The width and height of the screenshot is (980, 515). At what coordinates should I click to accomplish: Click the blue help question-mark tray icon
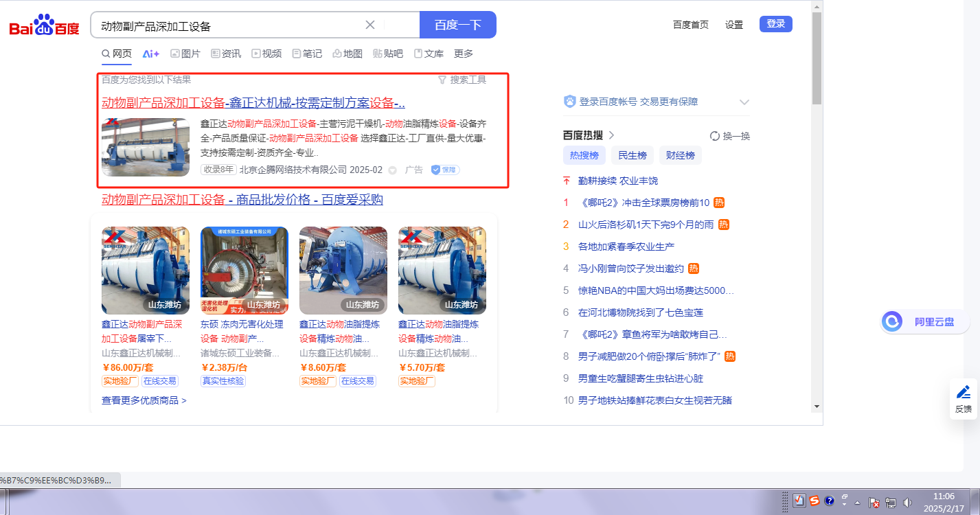[x=829, y=501]
